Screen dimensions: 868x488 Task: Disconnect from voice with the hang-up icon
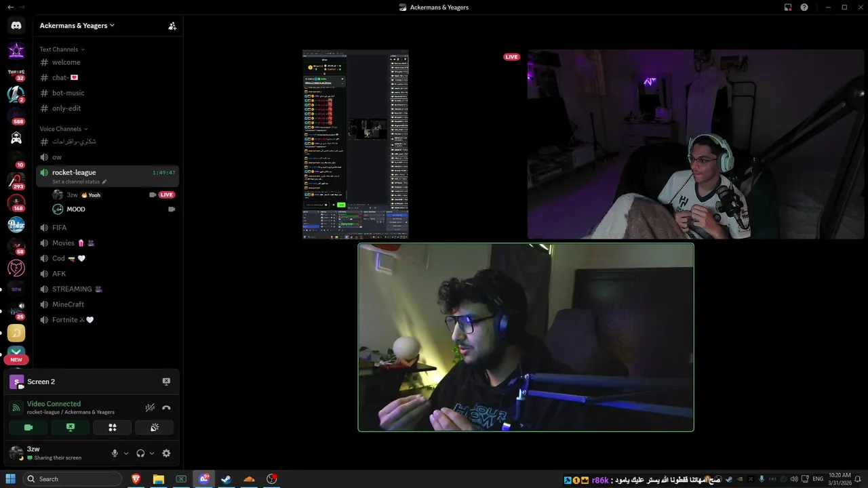tap(166, 407)
